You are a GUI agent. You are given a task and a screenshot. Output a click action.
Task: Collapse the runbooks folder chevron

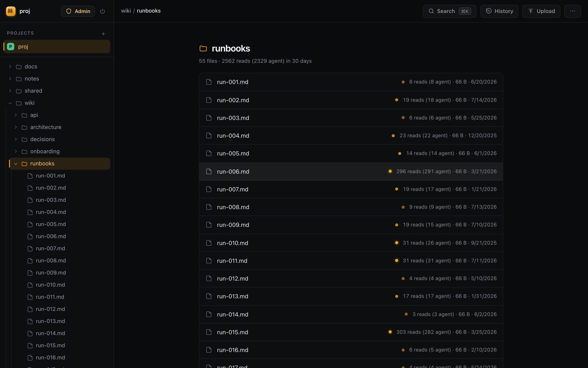coord(16,164)
